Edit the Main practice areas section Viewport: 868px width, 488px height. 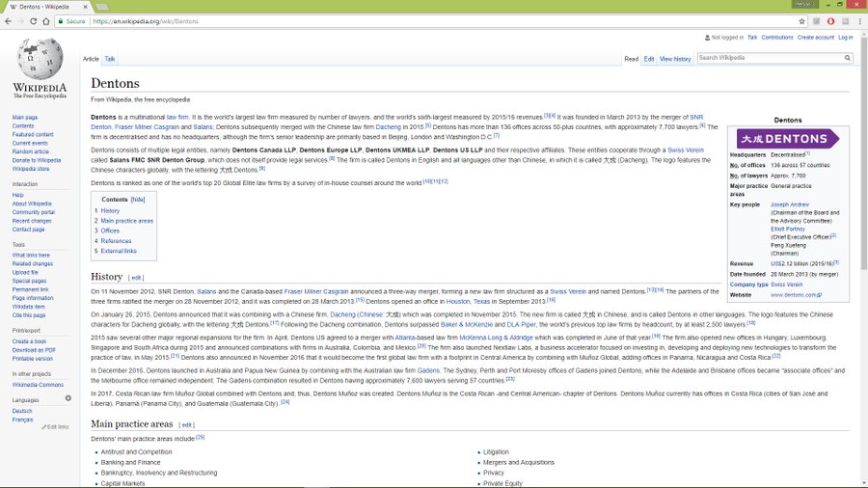click(186, 425)
